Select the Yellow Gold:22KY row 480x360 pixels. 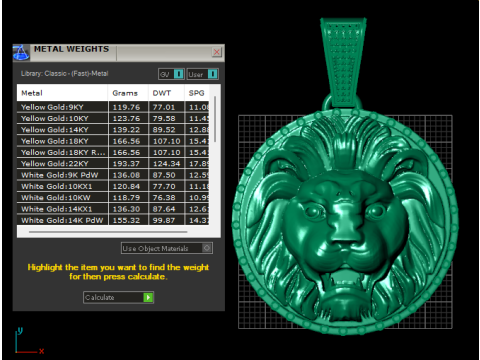[113, 164]
